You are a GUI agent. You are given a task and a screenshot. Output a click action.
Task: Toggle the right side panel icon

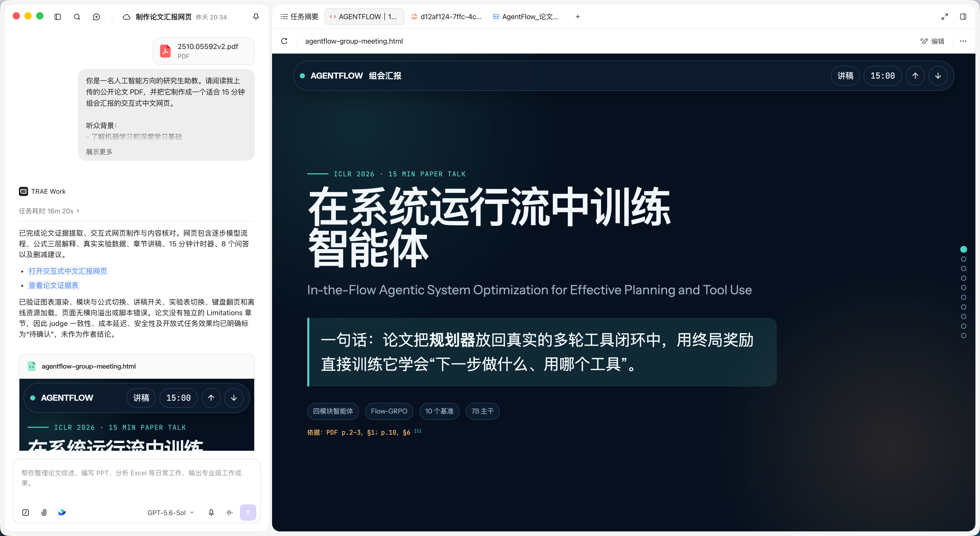[x=963, y=17]
